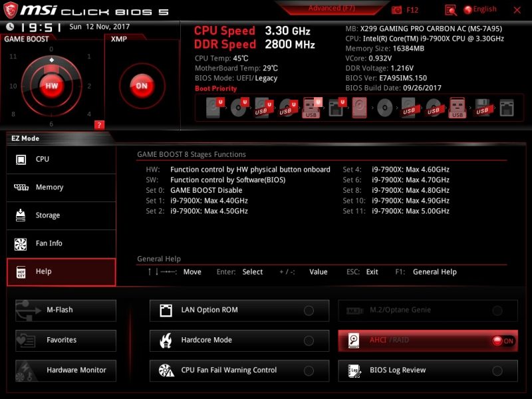Take a screenshot with the F12 camera icon
This screenshot has width=532, height=399.
coord(396,10)
